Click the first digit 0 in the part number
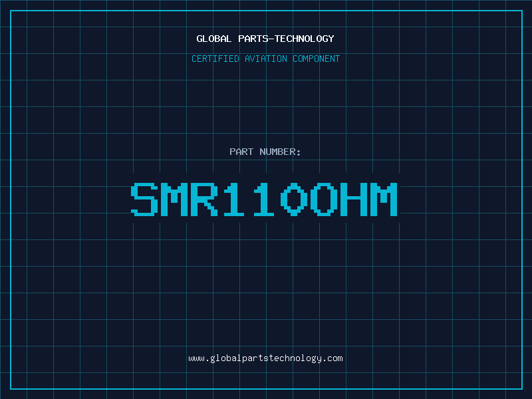This screenshot has height=399, width=532. point(294,199)
